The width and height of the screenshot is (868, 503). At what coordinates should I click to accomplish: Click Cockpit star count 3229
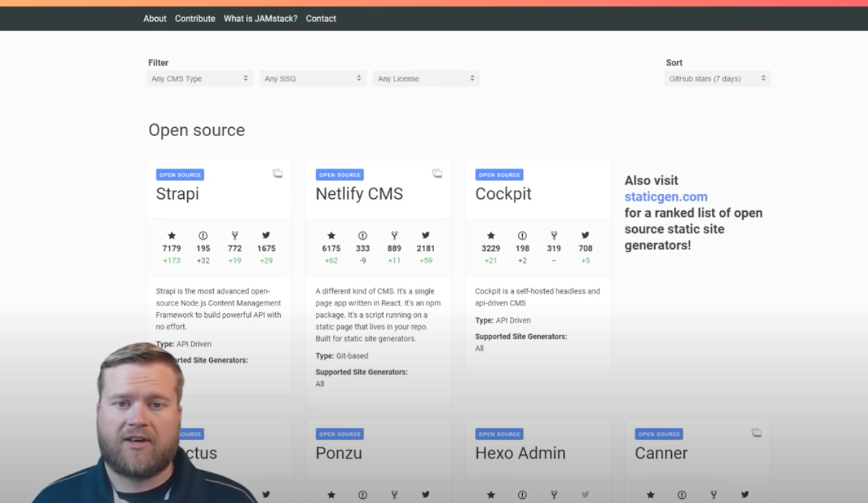point(491,249)
